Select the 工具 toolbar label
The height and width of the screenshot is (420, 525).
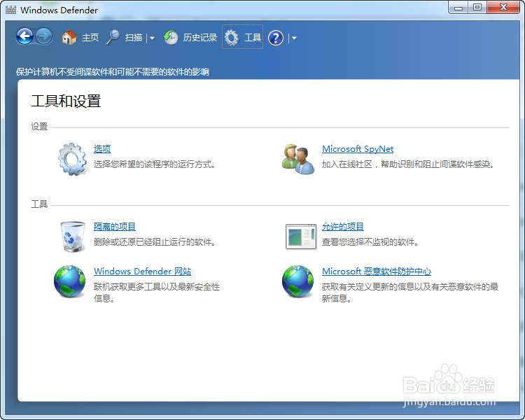(253, 38)
